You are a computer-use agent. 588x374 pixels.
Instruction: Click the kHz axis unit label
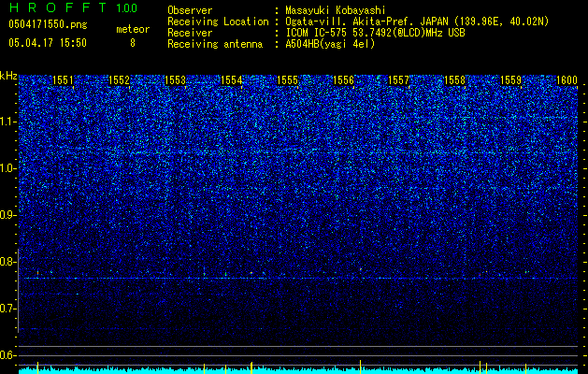pyautogui.click(x=8, y=76)
